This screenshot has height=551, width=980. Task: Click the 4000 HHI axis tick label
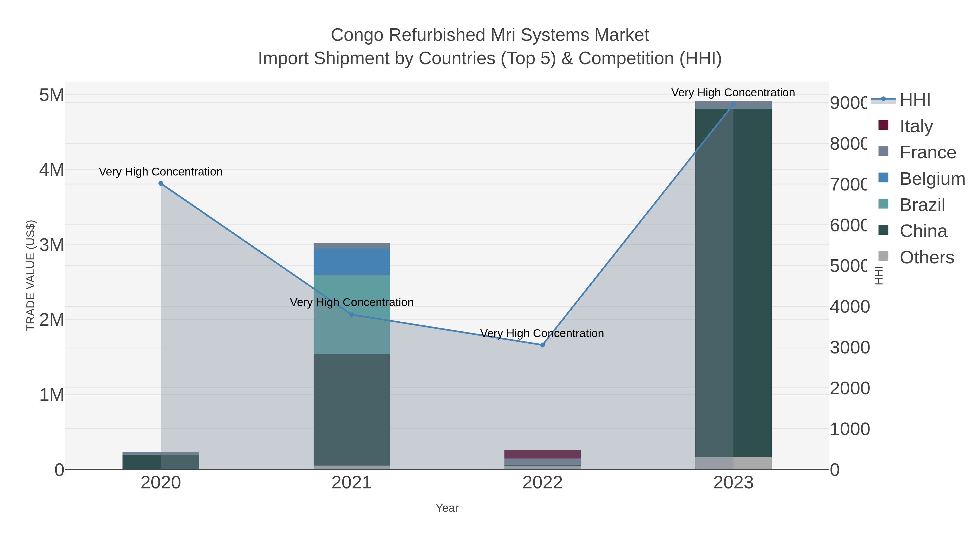click(850, 306)
